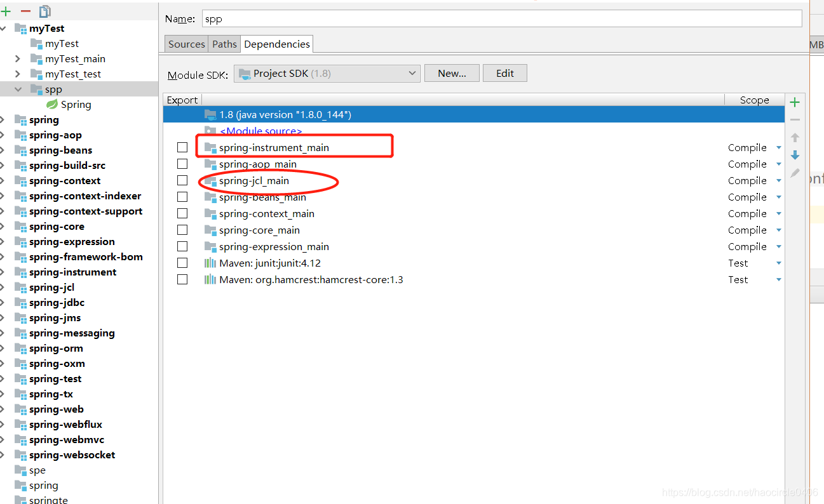Screen dimensions: 824x504
Task: Select the spring-webflux module
Action: coord(65,425)
